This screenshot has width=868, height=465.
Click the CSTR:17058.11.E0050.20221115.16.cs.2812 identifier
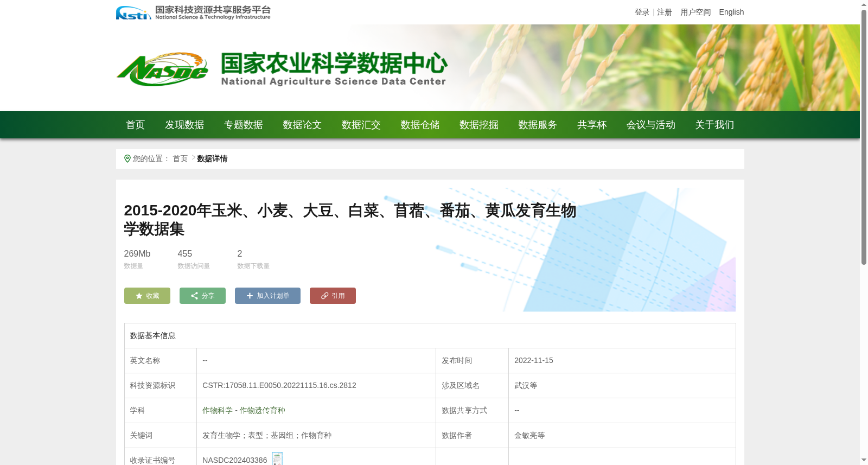[x=279, y=385]
